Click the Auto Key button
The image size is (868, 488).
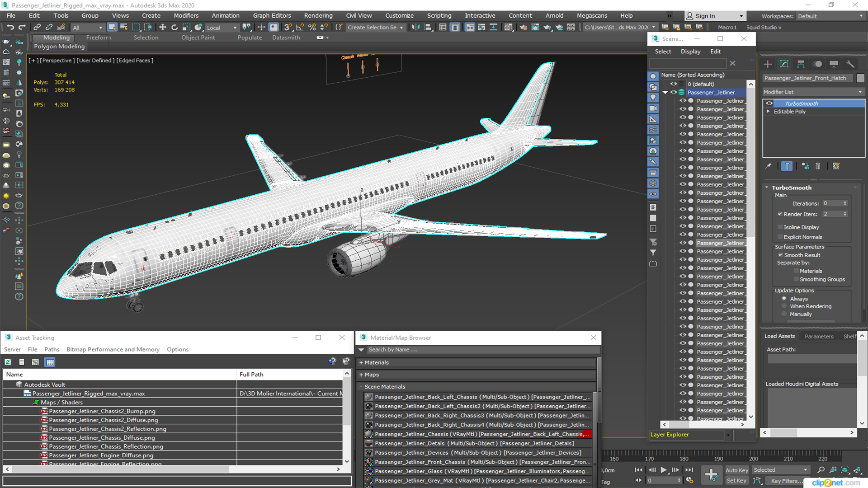point(736,470)
